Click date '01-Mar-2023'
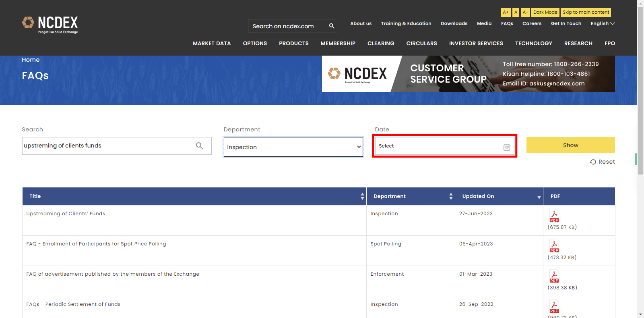This screenshot has width=644, height=318. click(476, 274)
